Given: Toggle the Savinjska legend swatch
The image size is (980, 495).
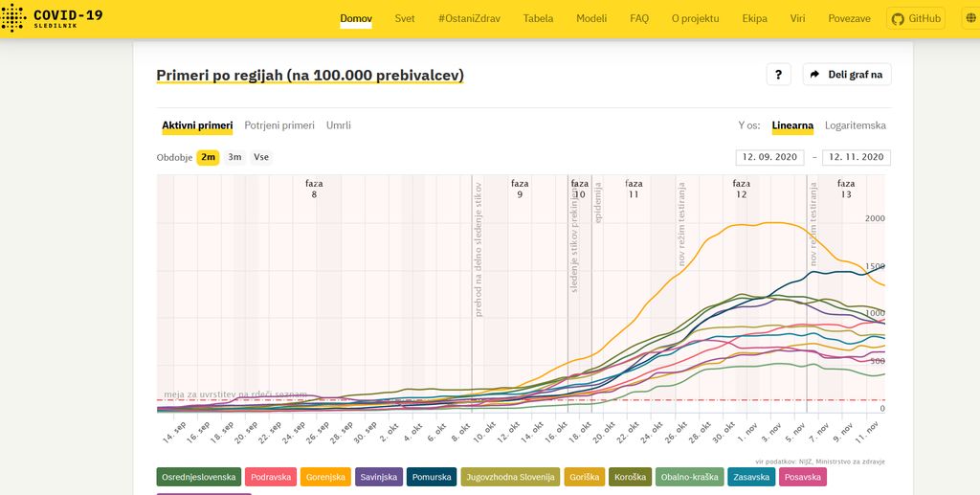Looking at the screenshot, I should pyautogui.click(x=379, y=477).
